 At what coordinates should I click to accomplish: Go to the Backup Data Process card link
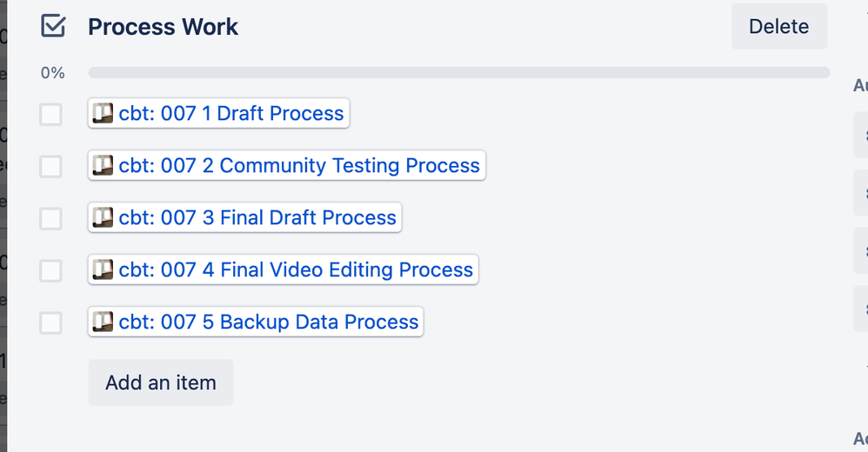pyautogui.click(x=256, y=322)
